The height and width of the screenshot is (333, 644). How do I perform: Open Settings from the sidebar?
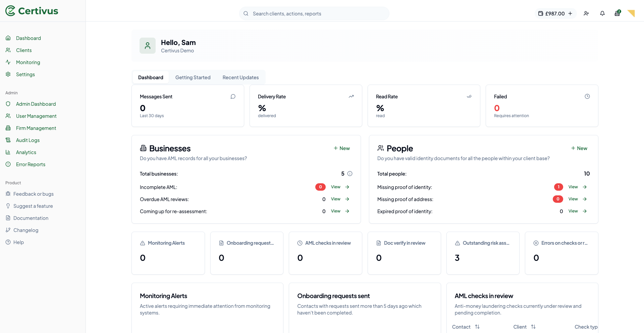(x=25, y=75)
